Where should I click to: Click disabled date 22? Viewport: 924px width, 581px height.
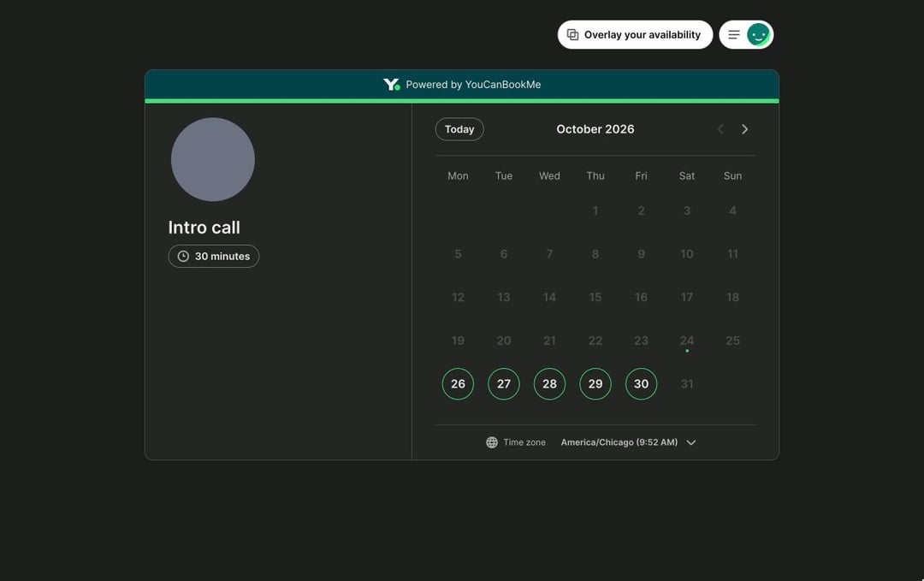coord(595,341)
